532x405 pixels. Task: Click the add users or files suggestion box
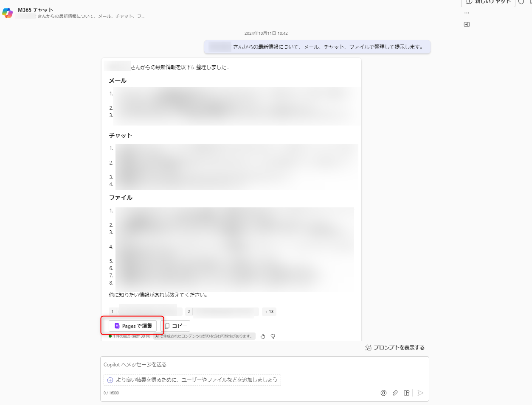coord(192,380)
